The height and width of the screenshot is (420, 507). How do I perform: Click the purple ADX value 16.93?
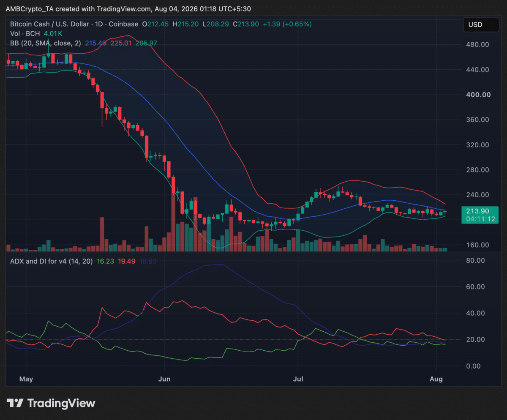tap(148, 262)
